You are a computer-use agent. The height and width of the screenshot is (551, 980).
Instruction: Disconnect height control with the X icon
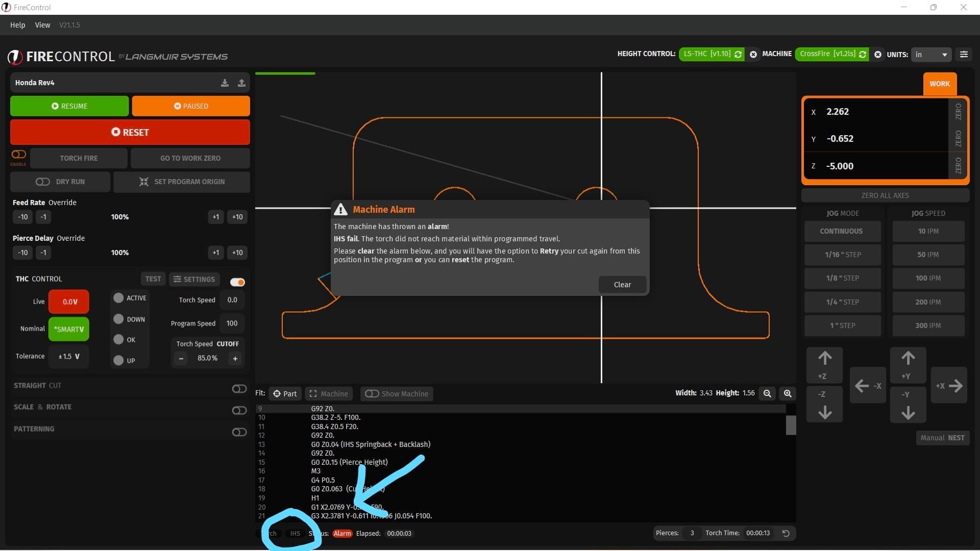pos(753,54)
